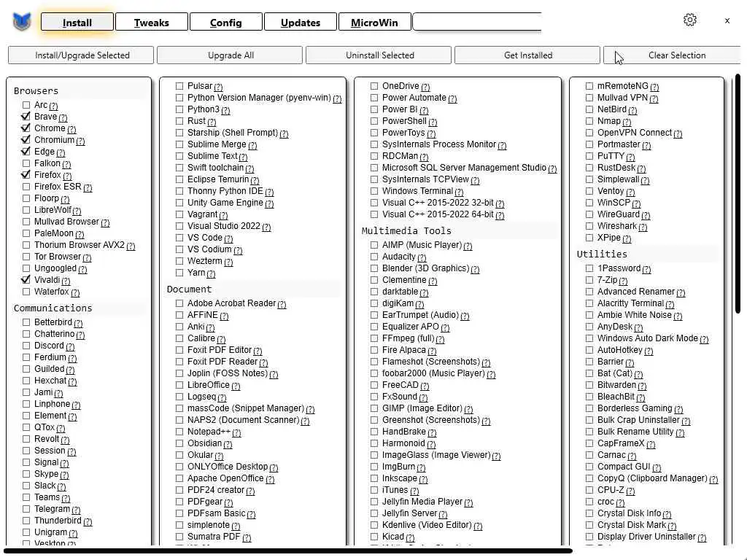Viewport: 747px width, 560px height.
Task: Check the Sumatra PDF checkbox
Action: click(x=179, y=537)
